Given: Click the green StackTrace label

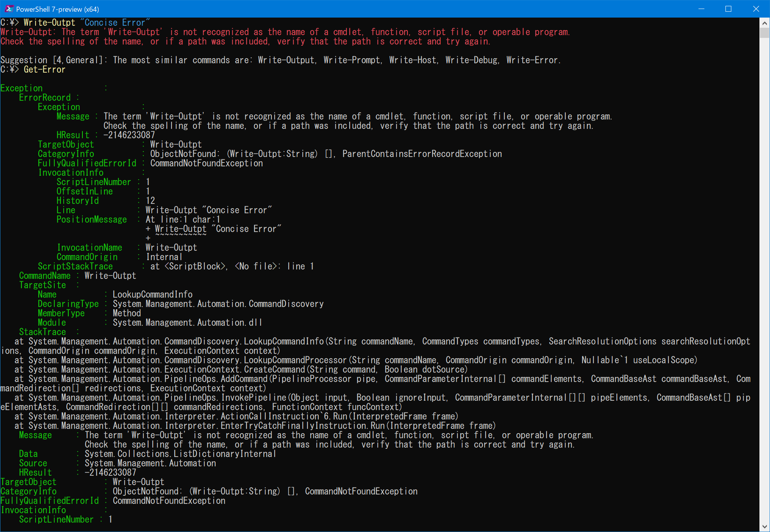Looking at the screenshot, I should pos(42,332).
